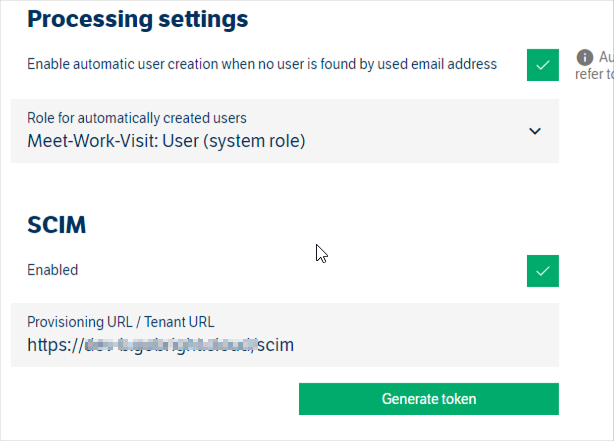Focus the Provisioning URL / Tenant URL field
This screenshot has width=614, height=441.
point(285,335)
